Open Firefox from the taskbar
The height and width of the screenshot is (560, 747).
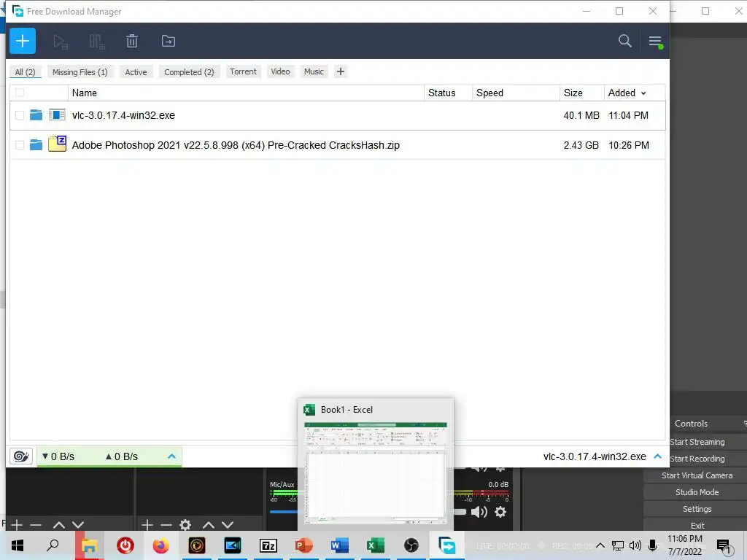click(x=160, y=545)
